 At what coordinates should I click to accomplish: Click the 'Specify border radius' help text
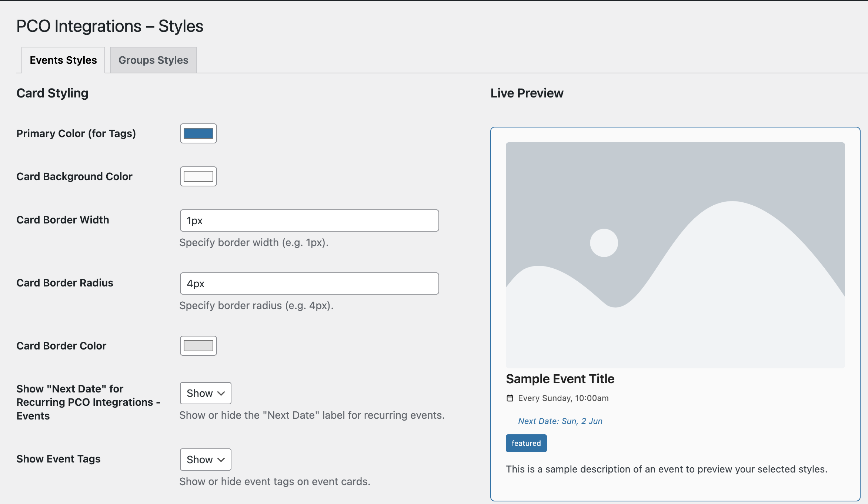click(x=257, y=305)
